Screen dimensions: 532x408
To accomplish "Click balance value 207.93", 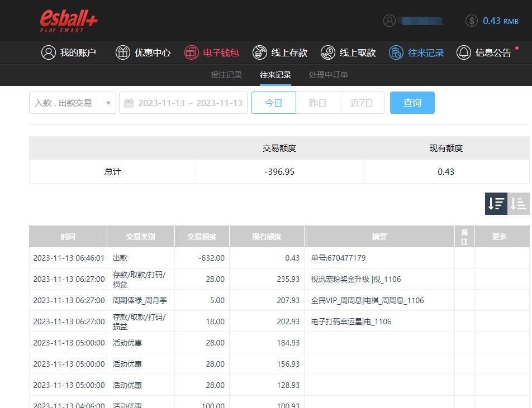I will click(288, 300).
